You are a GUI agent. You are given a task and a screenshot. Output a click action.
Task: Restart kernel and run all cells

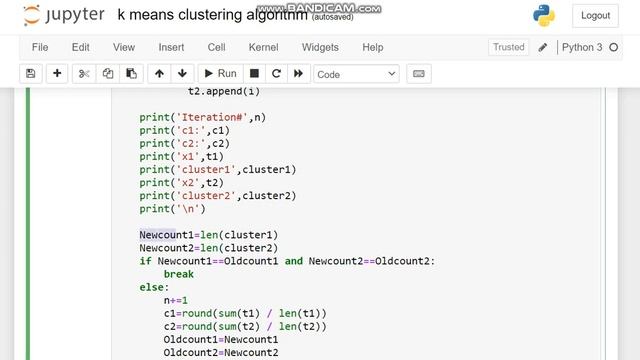click(x=299, y=74)
